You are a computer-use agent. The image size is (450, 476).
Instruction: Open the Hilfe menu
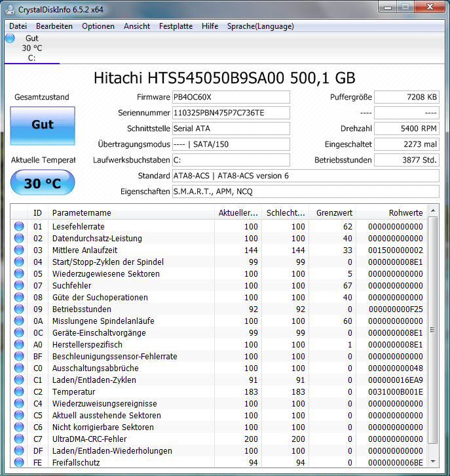point(210,26)
